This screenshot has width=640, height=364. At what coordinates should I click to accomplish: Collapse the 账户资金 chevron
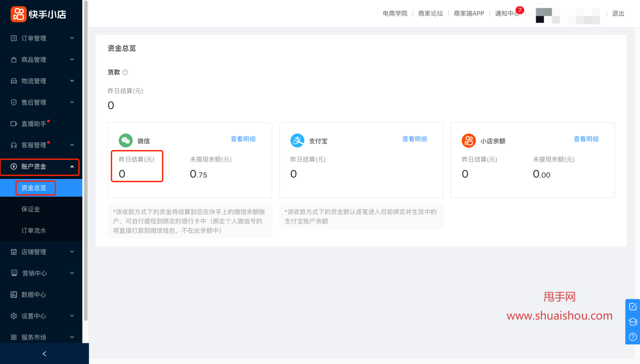pos(72,166)
